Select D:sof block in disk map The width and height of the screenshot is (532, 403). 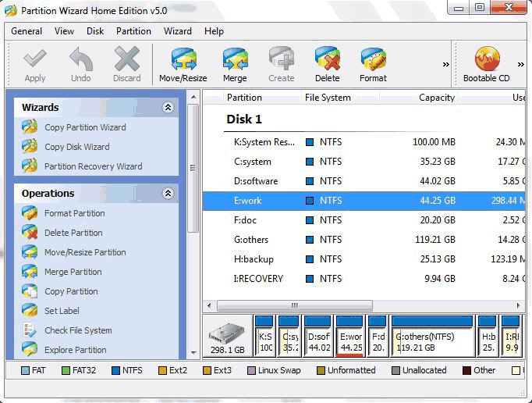coord(317,336)
